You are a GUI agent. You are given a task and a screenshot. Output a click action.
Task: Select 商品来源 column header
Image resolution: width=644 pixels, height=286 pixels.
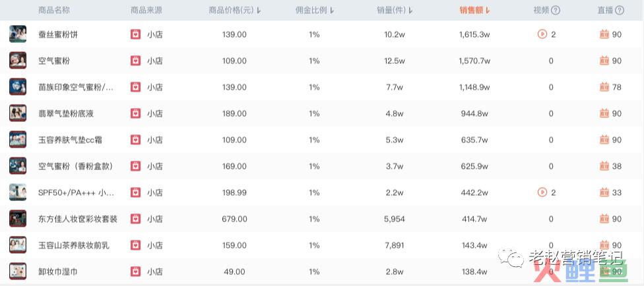[146, 11]
